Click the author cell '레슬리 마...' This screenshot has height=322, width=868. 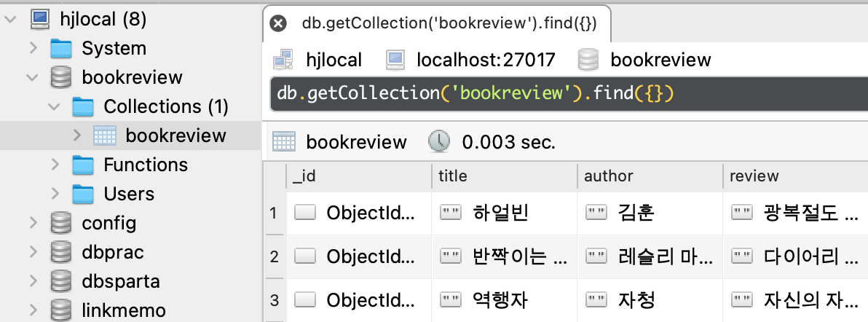(650, 256)
